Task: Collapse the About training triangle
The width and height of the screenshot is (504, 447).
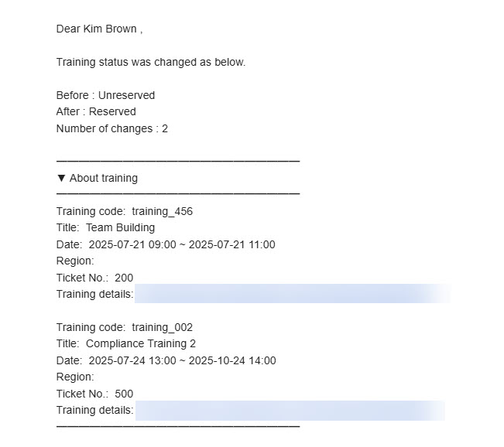Action: (61, 178)
